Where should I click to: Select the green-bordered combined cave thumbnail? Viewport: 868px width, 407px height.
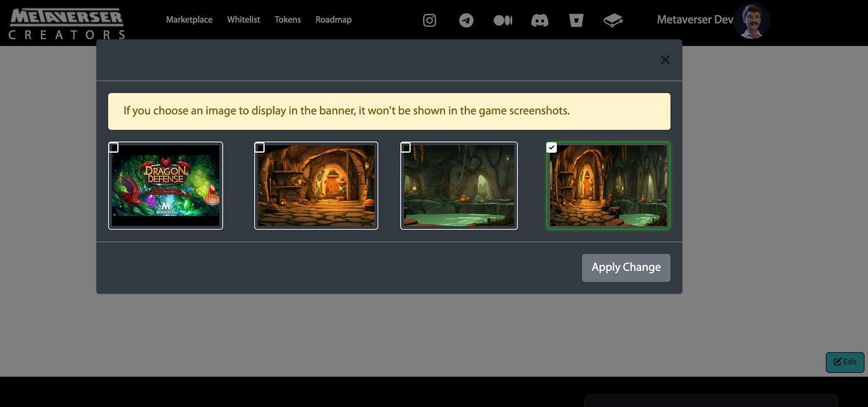click(x=608, y=186)
